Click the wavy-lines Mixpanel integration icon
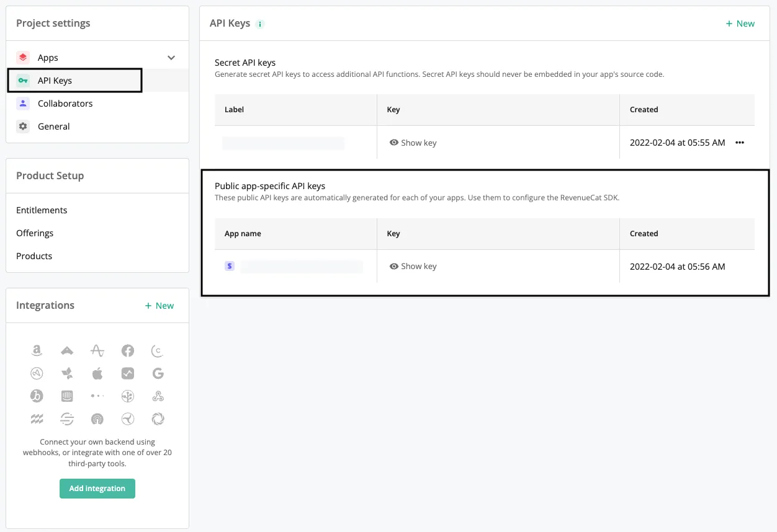The width and height of the screenshot is (777, 532). 37,419
